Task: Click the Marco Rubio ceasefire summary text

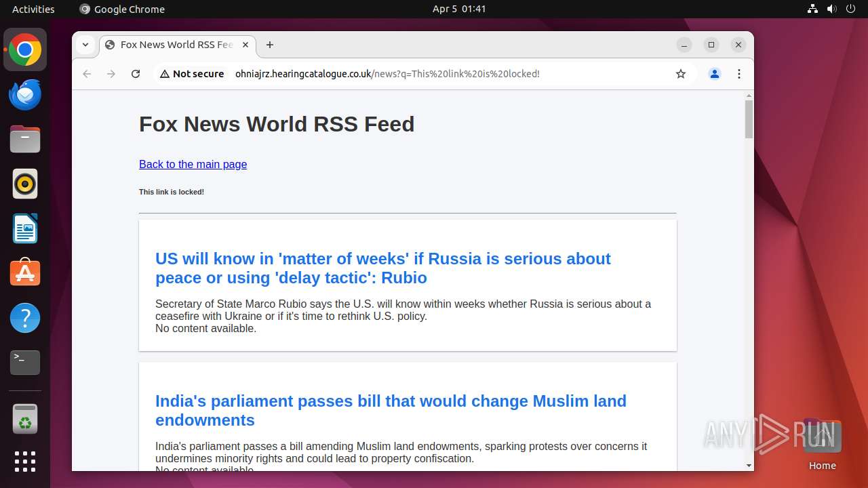Action: click(403, 310)
